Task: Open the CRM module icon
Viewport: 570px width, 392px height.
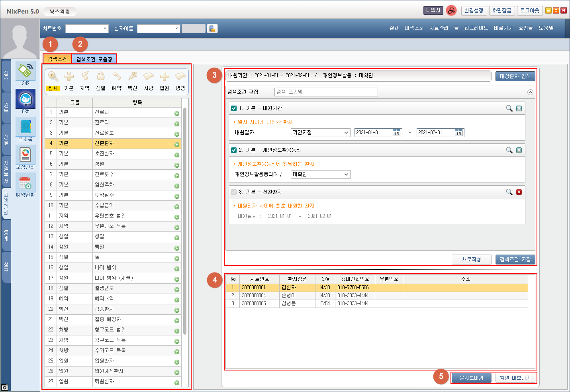Action: (25, 100)
